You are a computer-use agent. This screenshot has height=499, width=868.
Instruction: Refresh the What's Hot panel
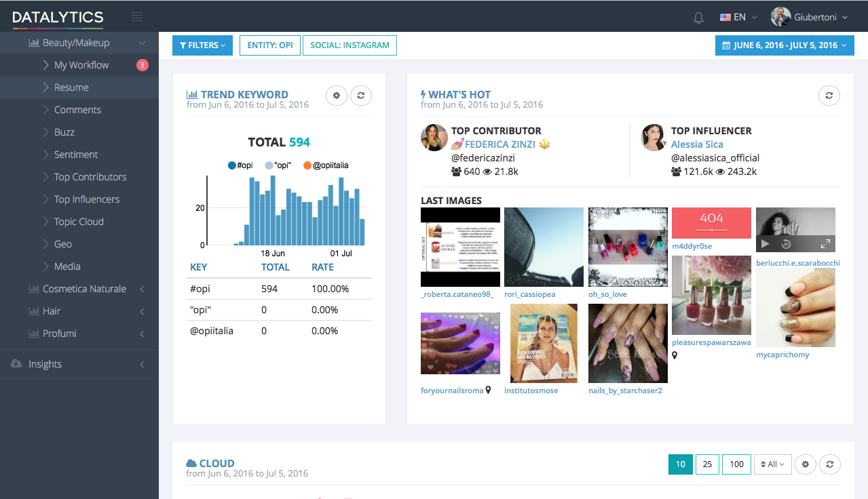click(x=829, y=96)
